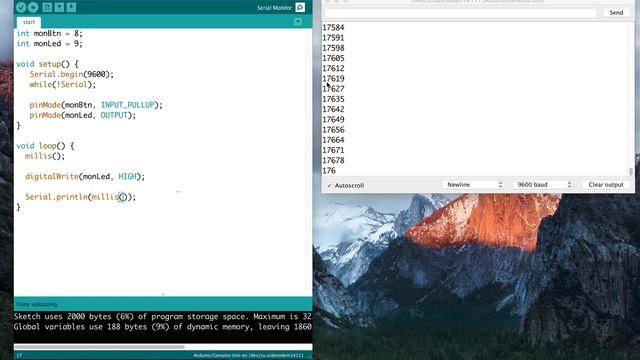Screen dimensions: 640x360
Task: Click the line 'int monBtn = 8;'
Action: (x=49, y=33)
